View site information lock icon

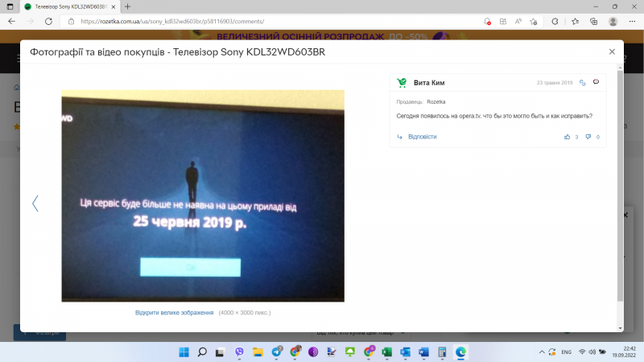71,22
